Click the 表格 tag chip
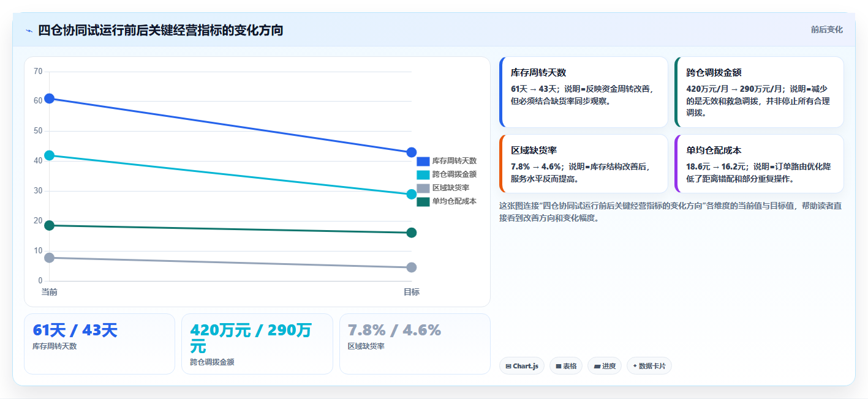Image resolution: width=868 pixels, height=399 pixels. pos(566,366)
